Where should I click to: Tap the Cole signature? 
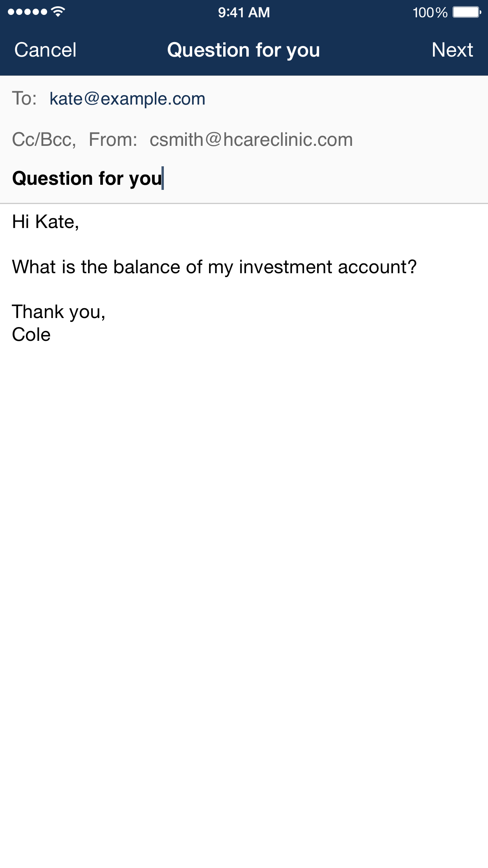click(31, 335)
